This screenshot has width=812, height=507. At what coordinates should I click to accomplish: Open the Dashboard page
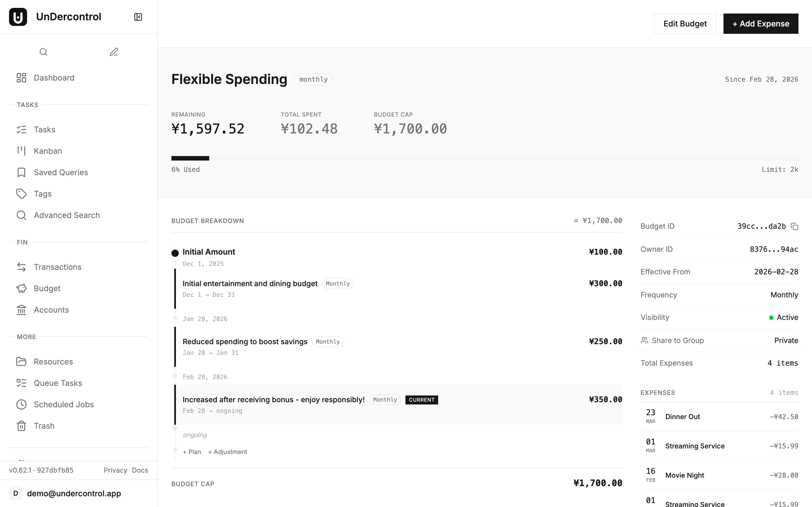(54, 78)
